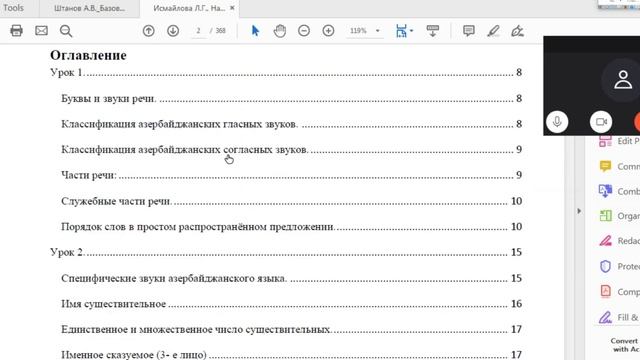Click the Sign document pen icon

pyautogui.click(x=518, y=31)
